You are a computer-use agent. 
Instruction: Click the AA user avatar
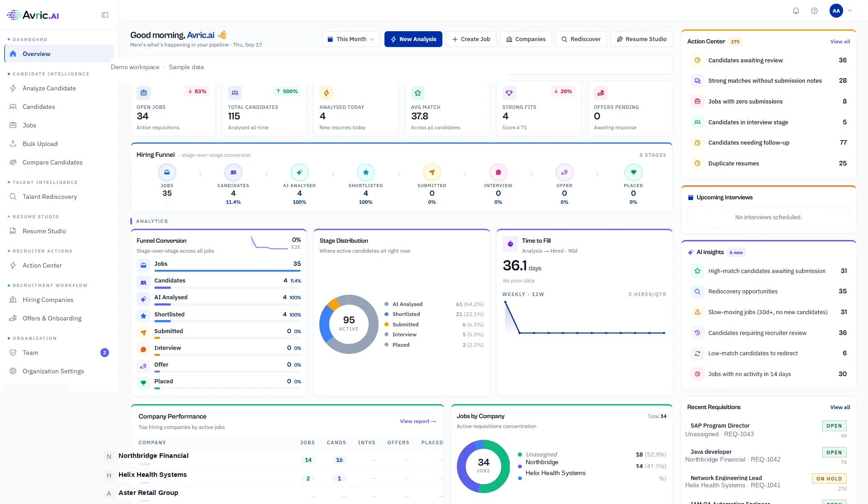pos(836,11)
